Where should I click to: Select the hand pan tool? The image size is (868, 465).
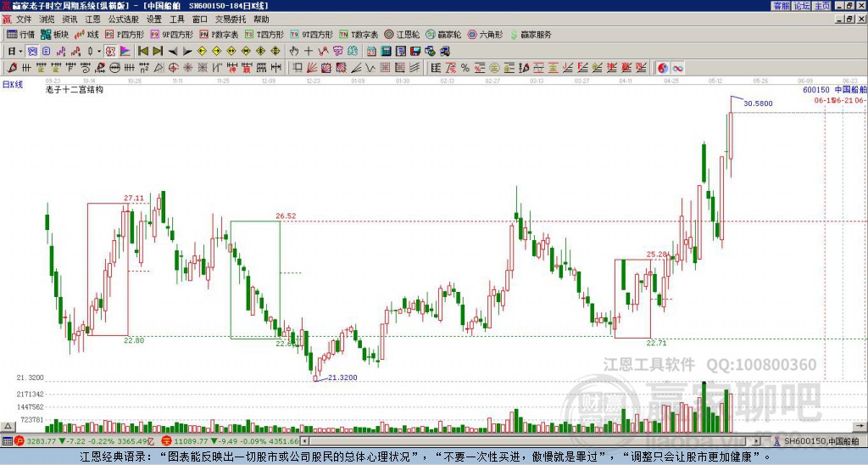[294, 52]
